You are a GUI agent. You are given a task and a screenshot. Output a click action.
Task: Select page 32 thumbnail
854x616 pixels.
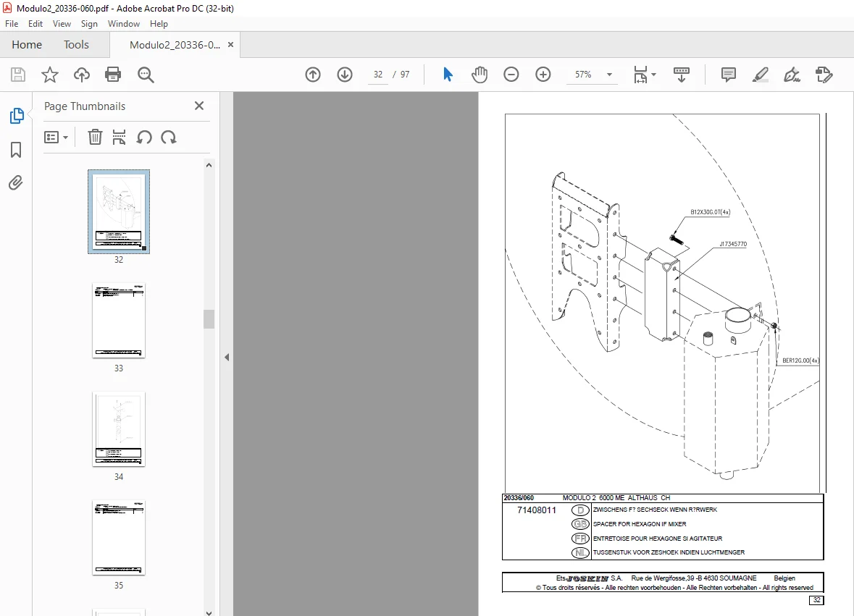pos(119,211)
